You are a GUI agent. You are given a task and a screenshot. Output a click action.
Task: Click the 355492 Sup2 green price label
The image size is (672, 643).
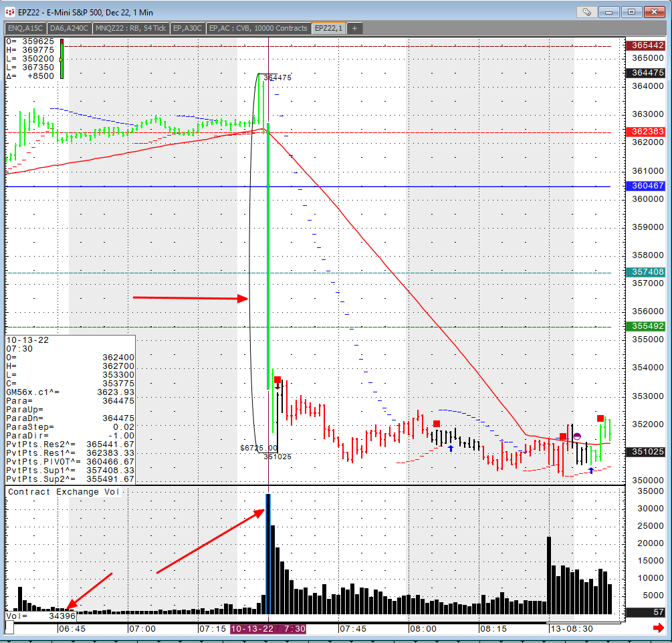tap(647, 326)
